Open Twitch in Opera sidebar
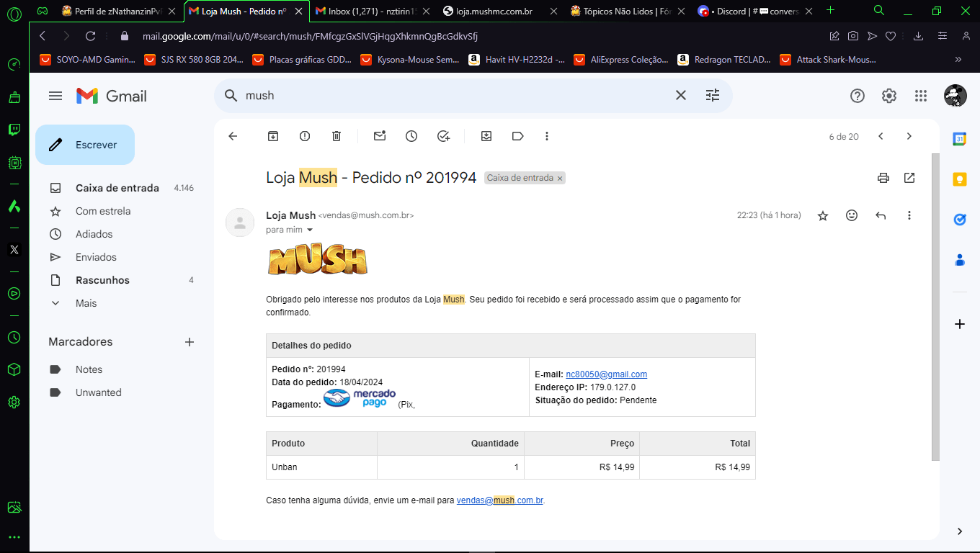The height and width of the screenshot is (553, 980). 14,130
